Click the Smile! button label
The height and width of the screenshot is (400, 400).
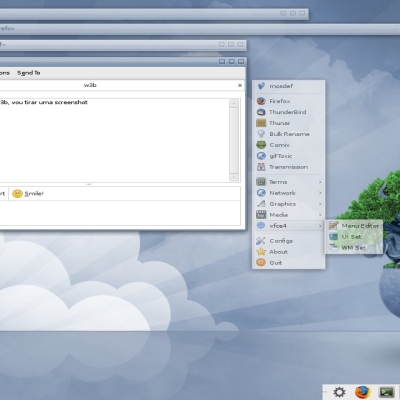34,194
